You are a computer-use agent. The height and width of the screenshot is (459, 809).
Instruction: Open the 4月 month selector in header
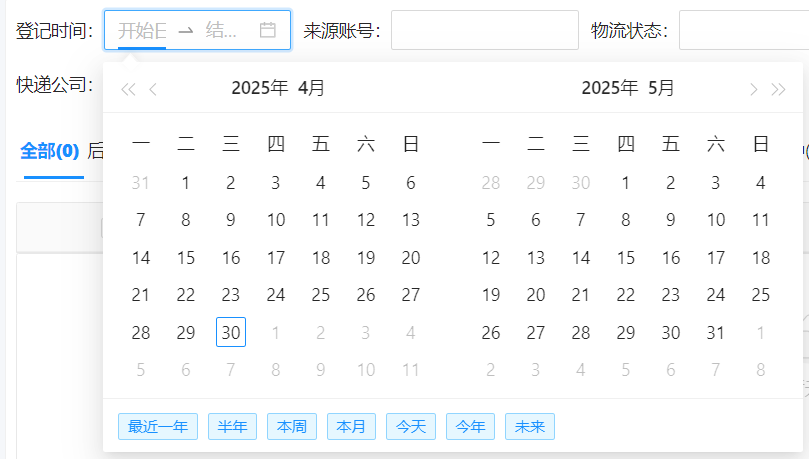pyautogui.click(x=311, y=88)
